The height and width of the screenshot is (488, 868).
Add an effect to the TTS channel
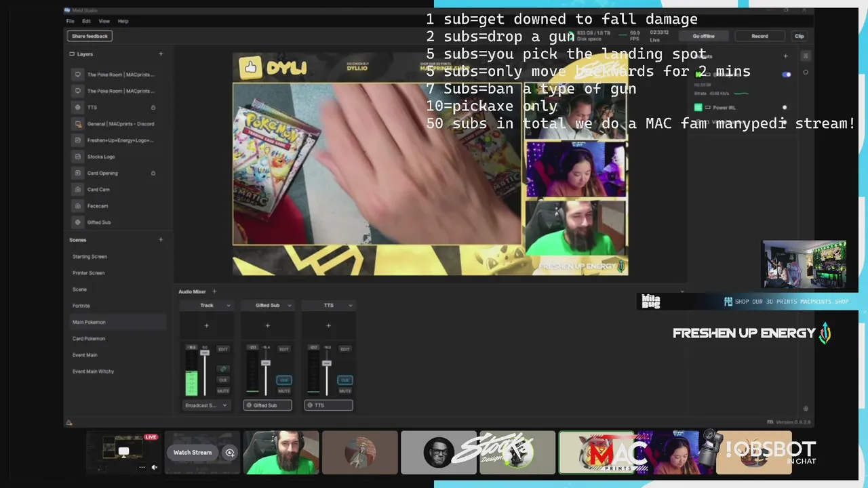click(x=328, y=325)
